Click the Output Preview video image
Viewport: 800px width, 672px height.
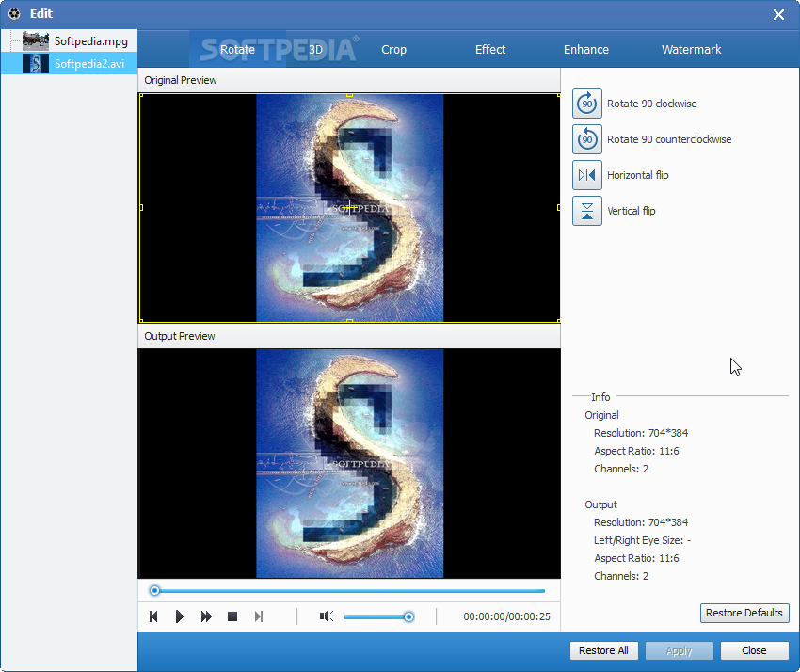[x=349, y=463]
